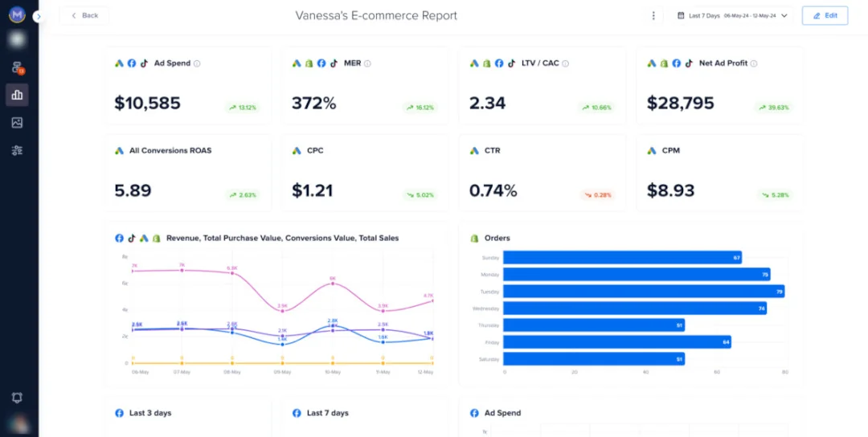This screenshot has width=868, height=437.
Task: Open the sliders settings sidebar icon
Action: tap(17, 150)
